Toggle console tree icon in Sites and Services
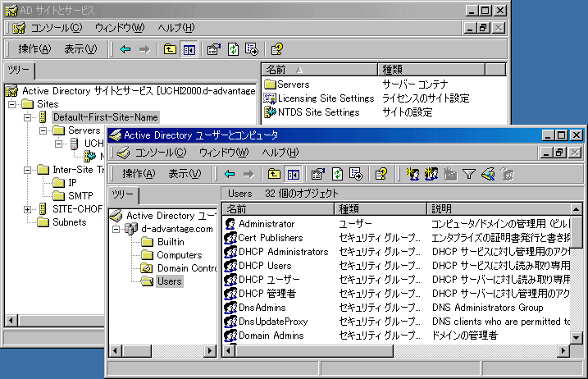Image resolution: width=588 pixels, height=379 pixels. 189,49
